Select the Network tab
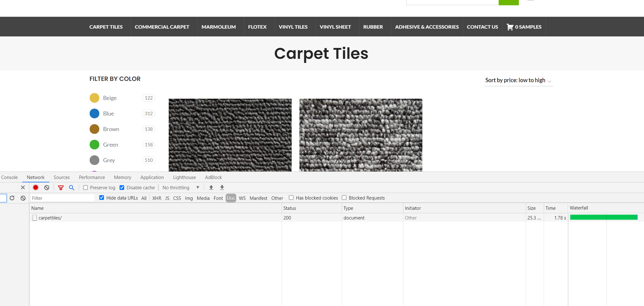The width and height of the screenshot is (644, 306). coord(35,177)
